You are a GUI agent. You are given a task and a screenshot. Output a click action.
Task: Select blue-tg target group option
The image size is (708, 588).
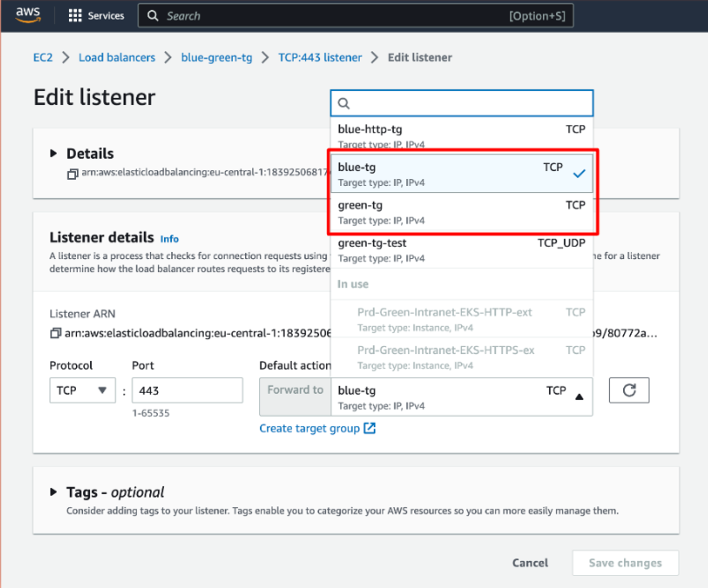462,174
